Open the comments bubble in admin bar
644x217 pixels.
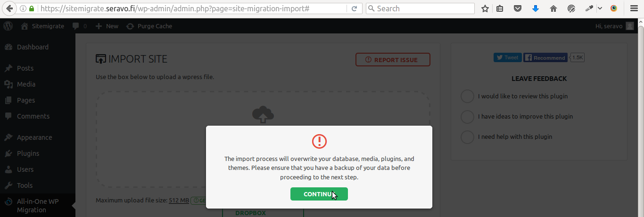80,26
